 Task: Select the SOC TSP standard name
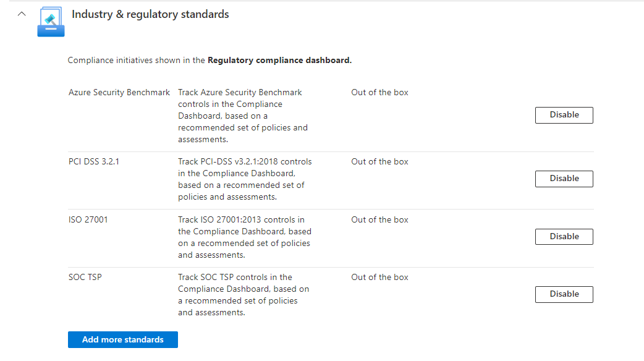tap(85, 278)
